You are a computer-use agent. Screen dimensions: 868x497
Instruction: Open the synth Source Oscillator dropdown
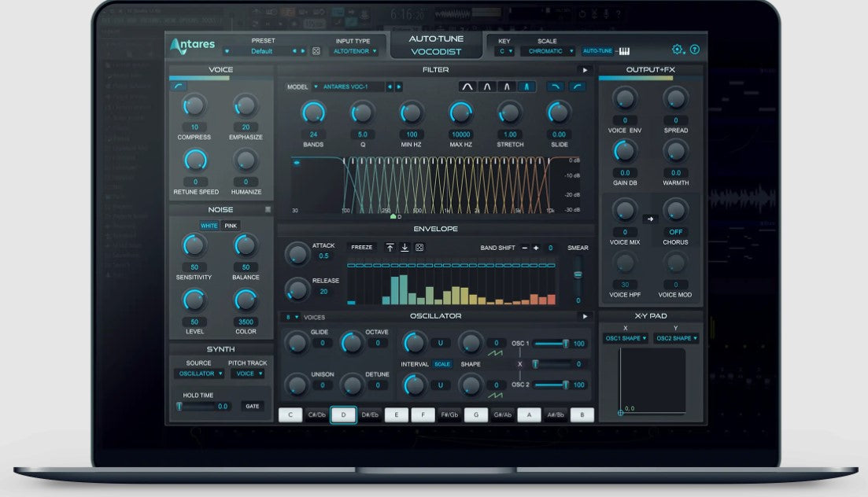click(x=198, y=374)
